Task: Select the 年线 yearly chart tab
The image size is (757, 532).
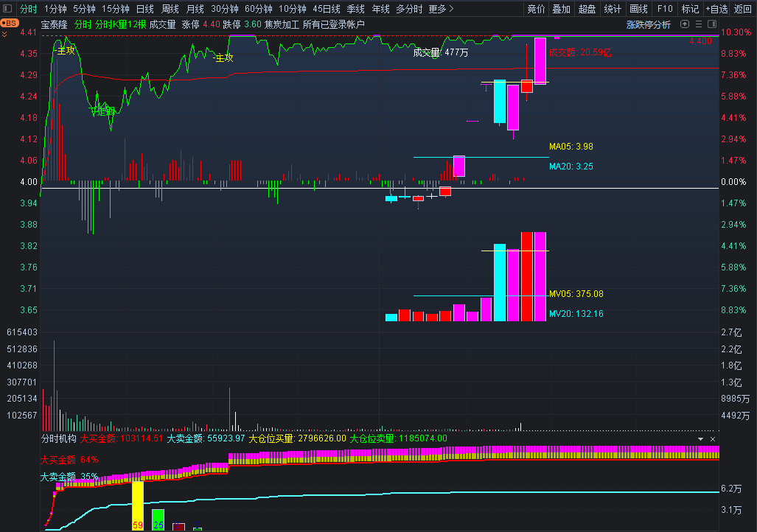Action: click(380, 9)
